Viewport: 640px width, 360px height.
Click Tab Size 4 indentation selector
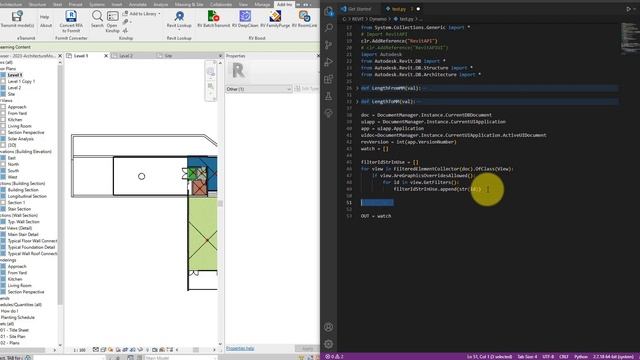click(x=527, y=357)
